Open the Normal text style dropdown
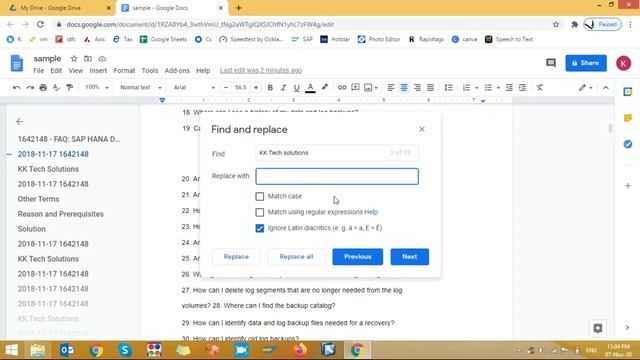Screen dimensions: 640x360 [x=140, y=87]
